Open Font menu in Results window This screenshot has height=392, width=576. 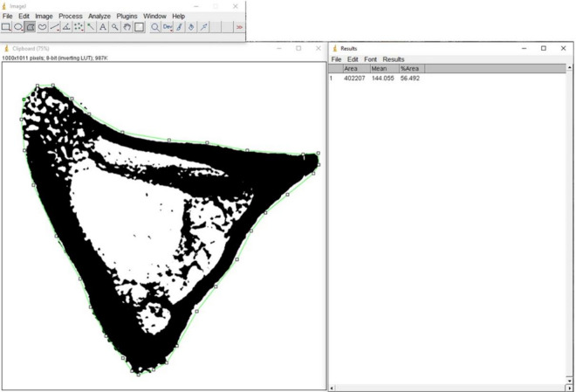click(x=370, y=59)
